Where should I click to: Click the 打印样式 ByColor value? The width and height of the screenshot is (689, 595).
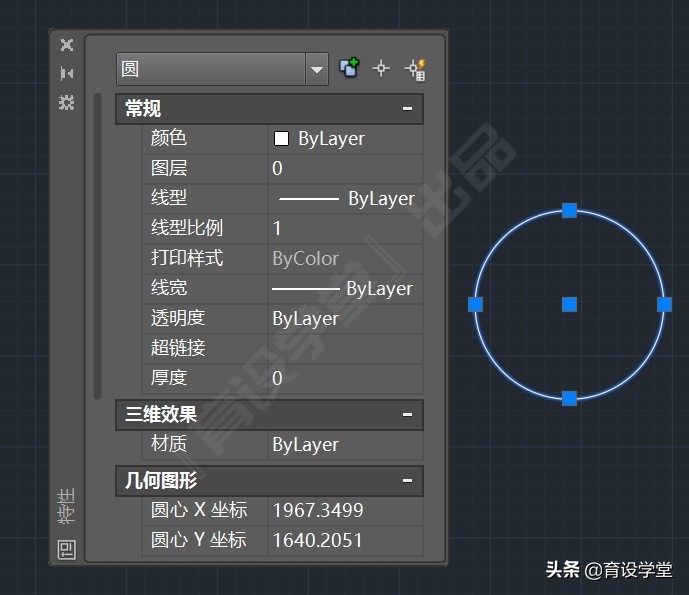click(x=345, y=258)
